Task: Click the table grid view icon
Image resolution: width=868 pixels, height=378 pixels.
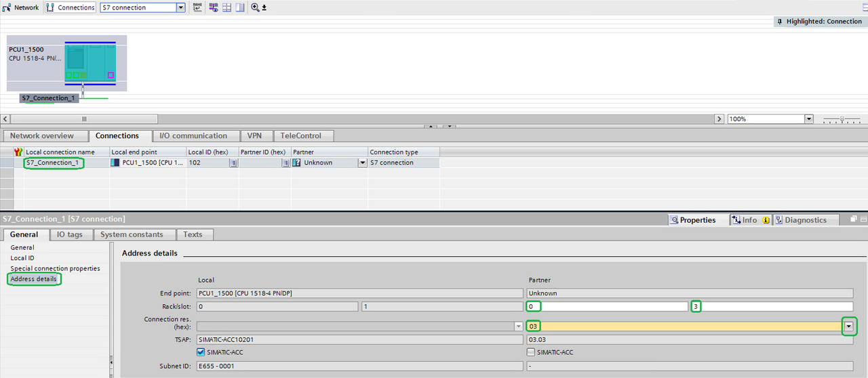Action: (x=226, y=7)
